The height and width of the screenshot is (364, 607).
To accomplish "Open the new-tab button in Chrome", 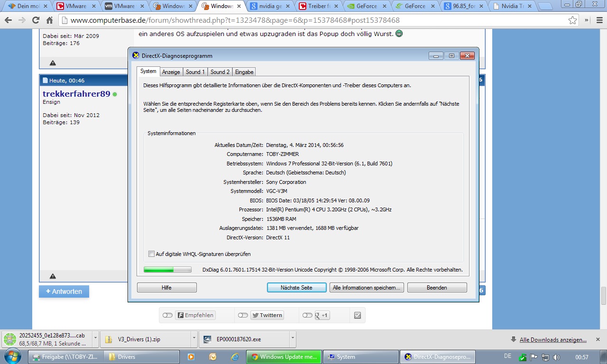I will [545, 6].
